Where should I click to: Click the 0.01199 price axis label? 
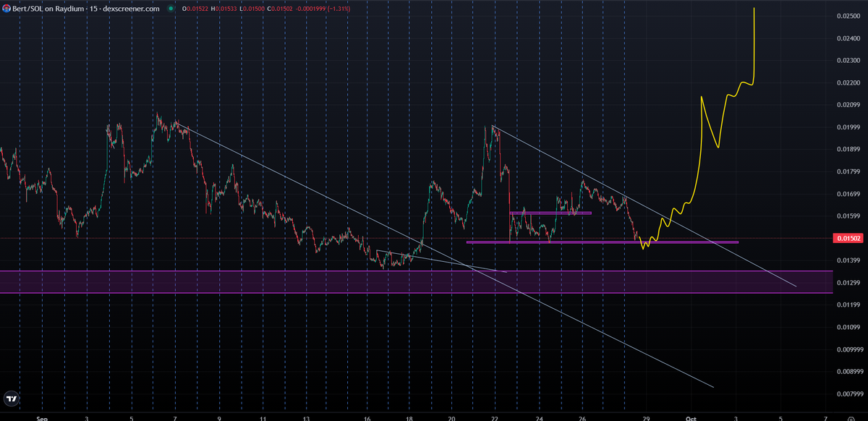pos(848,305)
